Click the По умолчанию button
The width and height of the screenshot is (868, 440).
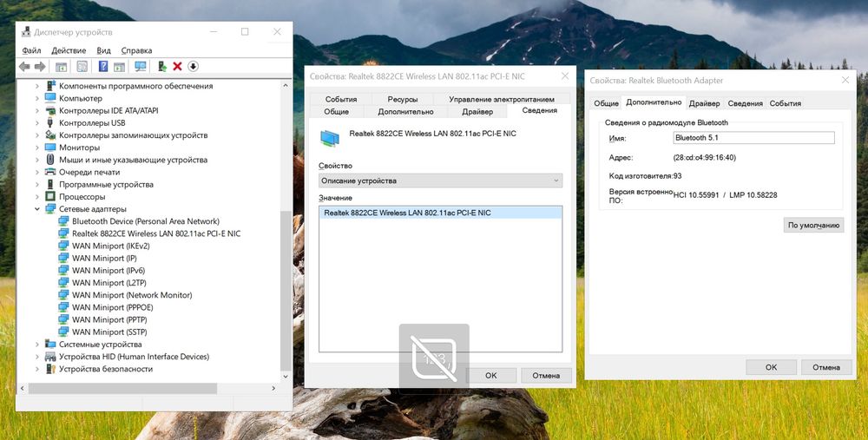click(x=814, y=226)
